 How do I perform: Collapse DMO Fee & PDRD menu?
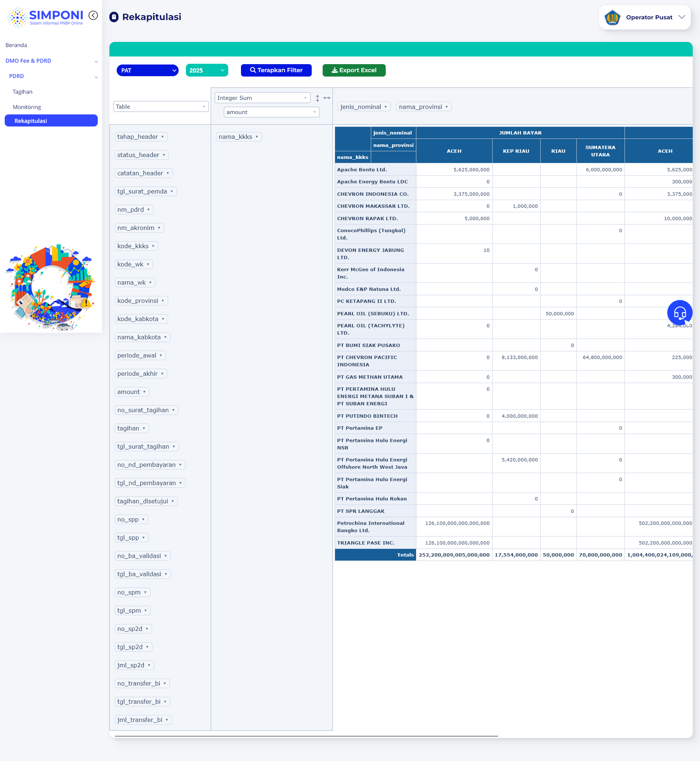[x=51, y=61]
